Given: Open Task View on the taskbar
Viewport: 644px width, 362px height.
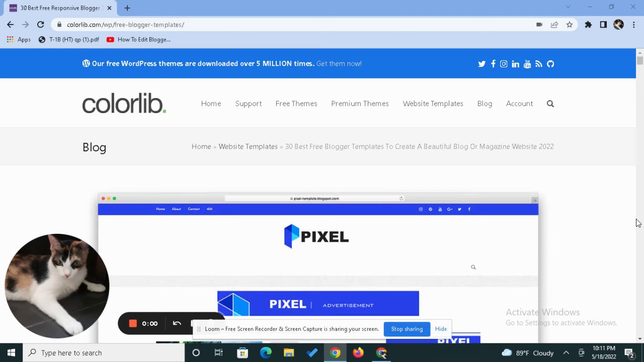Looking at the screenshot, I should coord(218,353).
